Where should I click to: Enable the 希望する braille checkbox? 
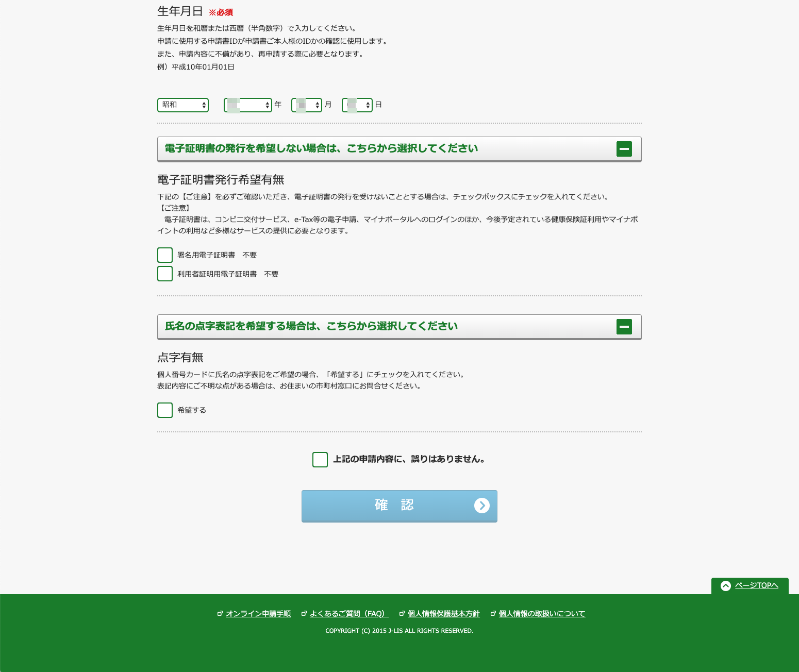pyautogui.click(x=165, y=410)
